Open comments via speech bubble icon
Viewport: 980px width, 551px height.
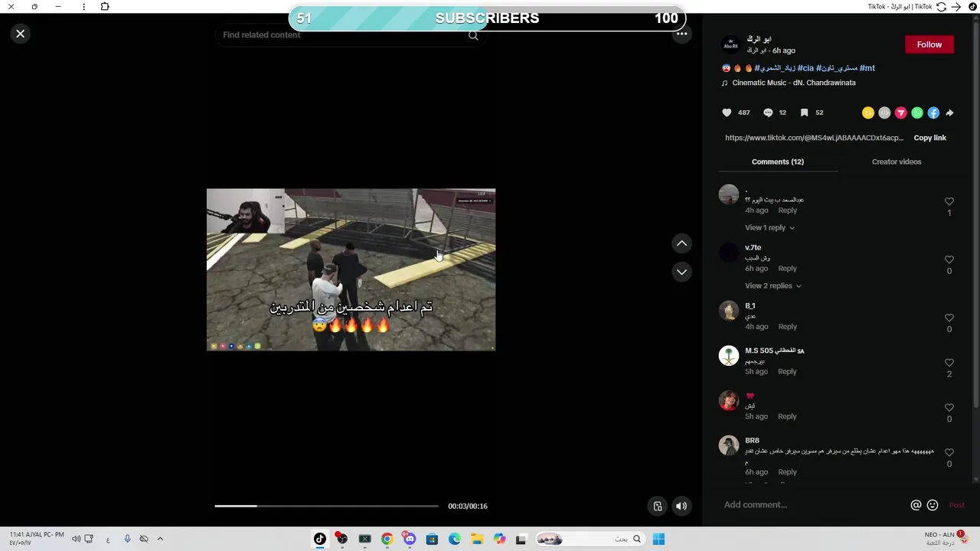(x=768, y=112)
